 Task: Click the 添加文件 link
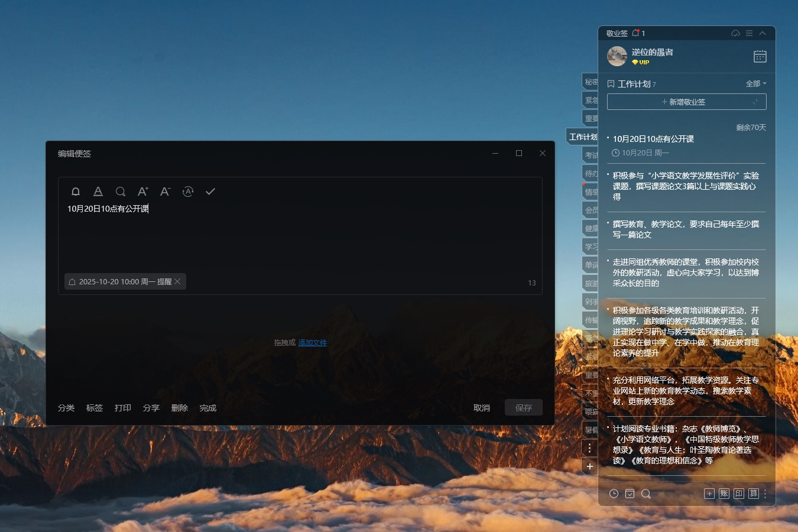click(x=313, y=343)
